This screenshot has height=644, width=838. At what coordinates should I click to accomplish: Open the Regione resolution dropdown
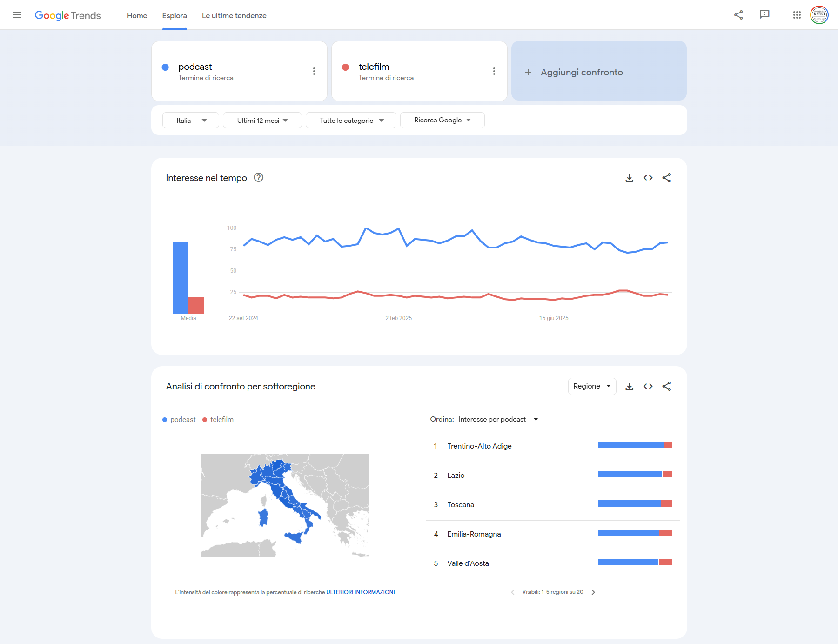point(592,386)
